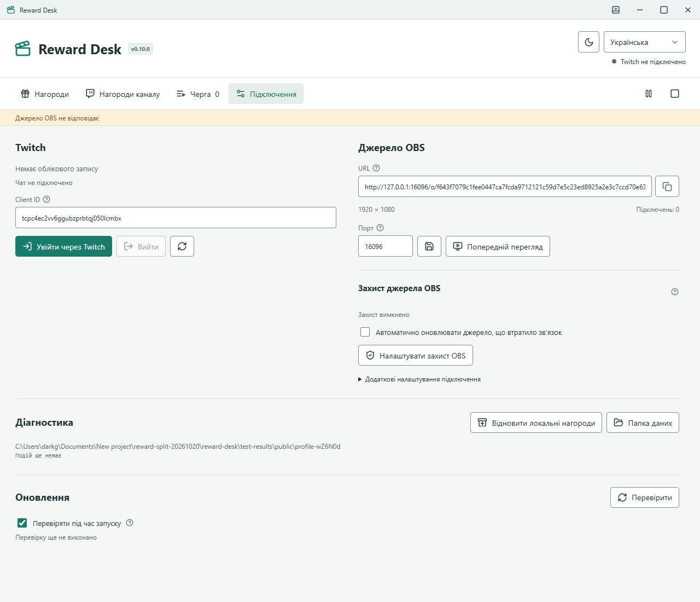Click Налаштувати захист OBS

click(416, 355)
